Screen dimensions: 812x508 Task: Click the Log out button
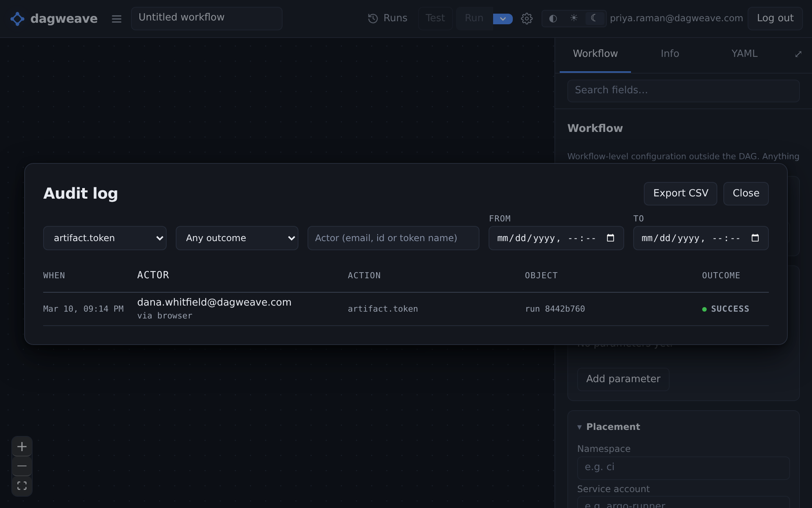(x=775, y=18)
